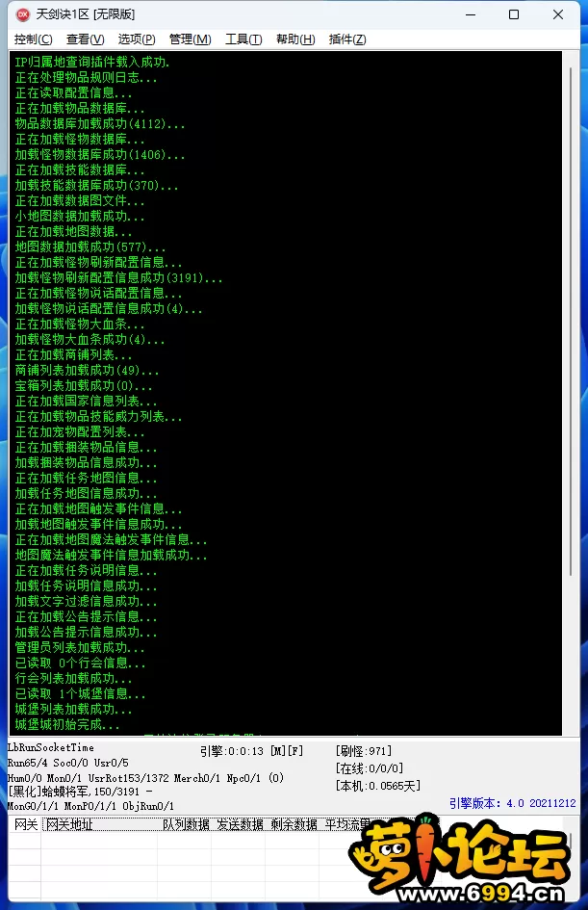The image size is (588, 910).
Task: Open the 管理(M) menu
Action: point(191,39)
